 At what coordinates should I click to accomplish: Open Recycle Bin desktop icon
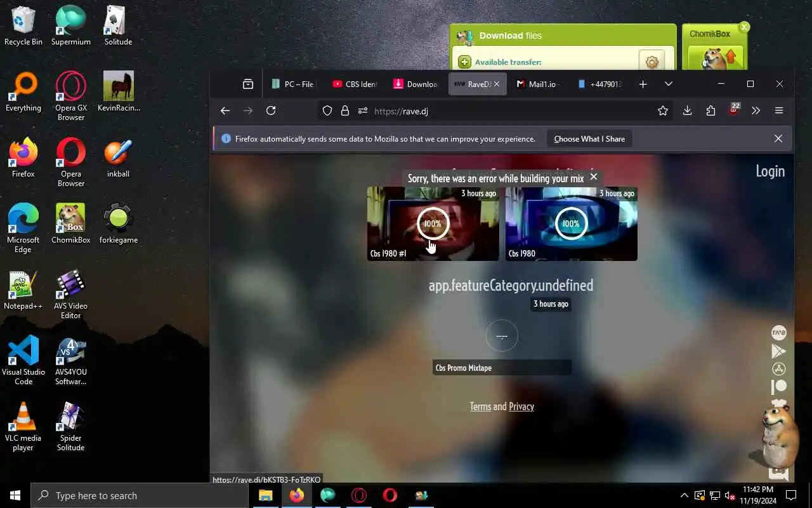click(x=23, y=25)
